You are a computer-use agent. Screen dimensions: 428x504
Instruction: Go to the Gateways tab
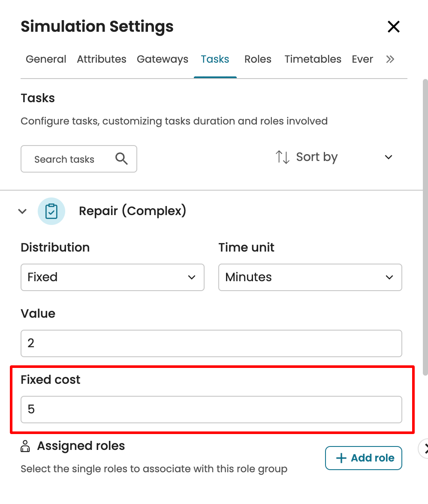tap(163, 59)
